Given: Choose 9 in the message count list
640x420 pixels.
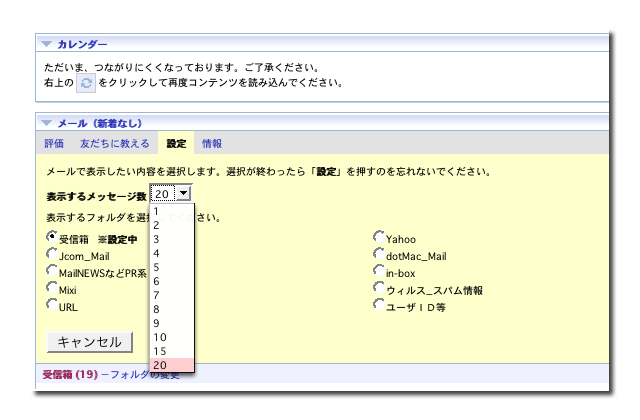Looking at the screenshot, I should pos(172,323).
